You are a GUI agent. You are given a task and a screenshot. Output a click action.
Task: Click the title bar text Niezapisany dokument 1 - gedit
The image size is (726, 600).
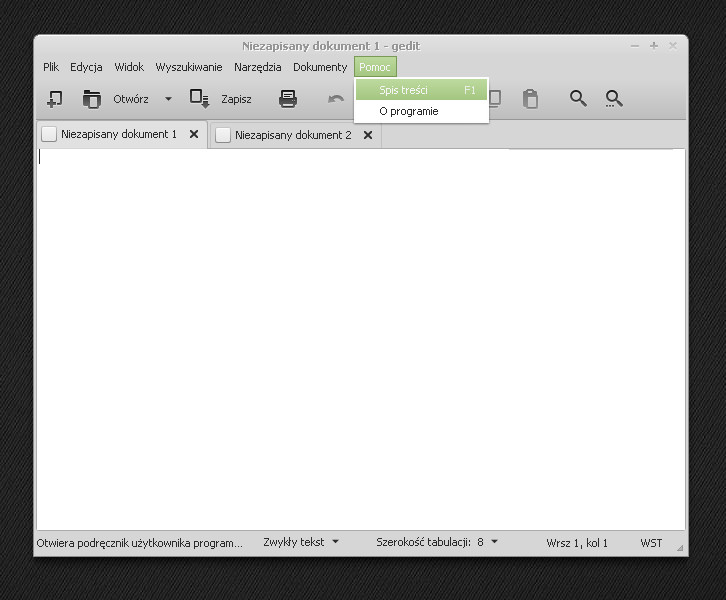[331, 46]
